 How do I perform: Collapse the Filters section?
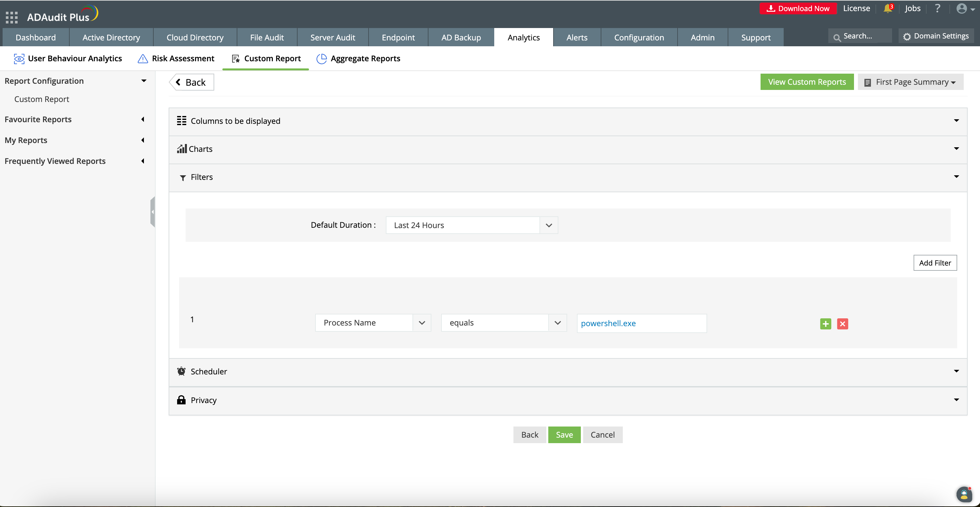coord(956,177)
